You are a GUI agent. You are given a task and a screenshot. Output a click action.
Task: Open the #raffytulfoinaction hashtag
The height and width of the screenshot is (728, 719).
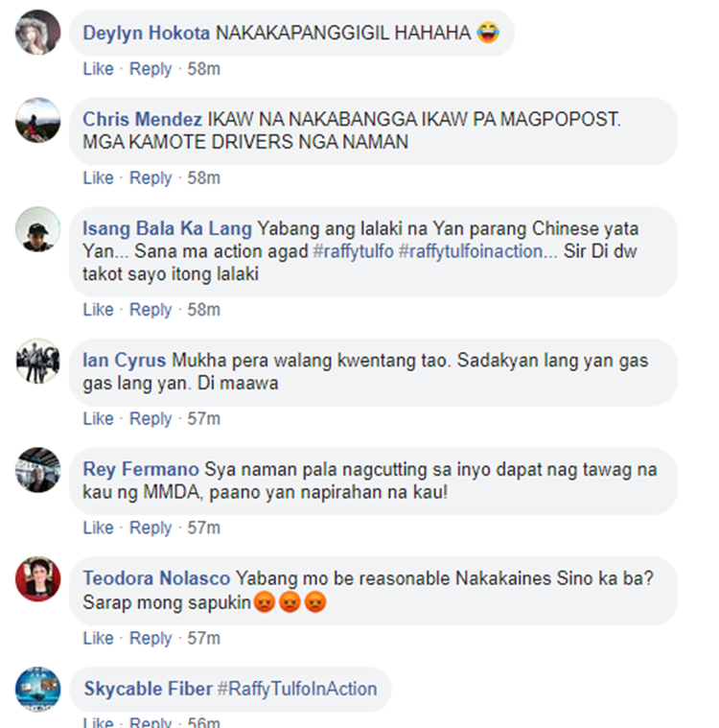tap(470, 251)
